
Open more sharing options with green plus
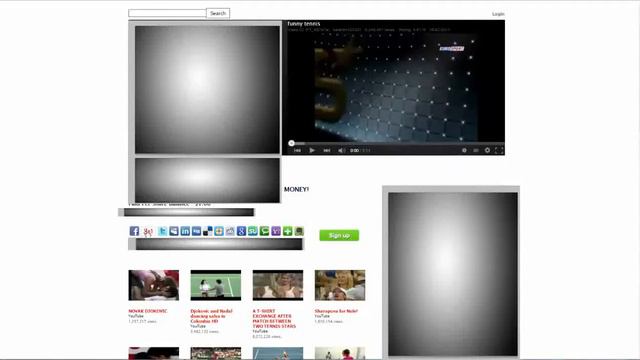287,231
